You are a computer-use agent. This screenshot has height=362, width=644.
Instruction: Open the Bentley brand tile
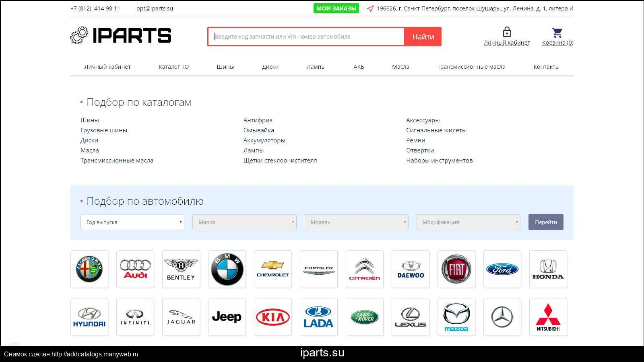181,269
